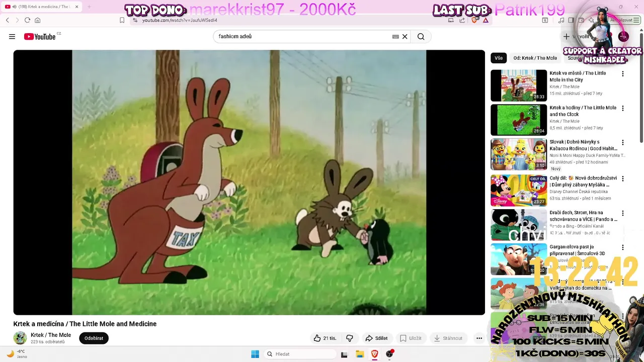Open a new browser tab with plus
644x362 pixels.
tap(89, 7)
